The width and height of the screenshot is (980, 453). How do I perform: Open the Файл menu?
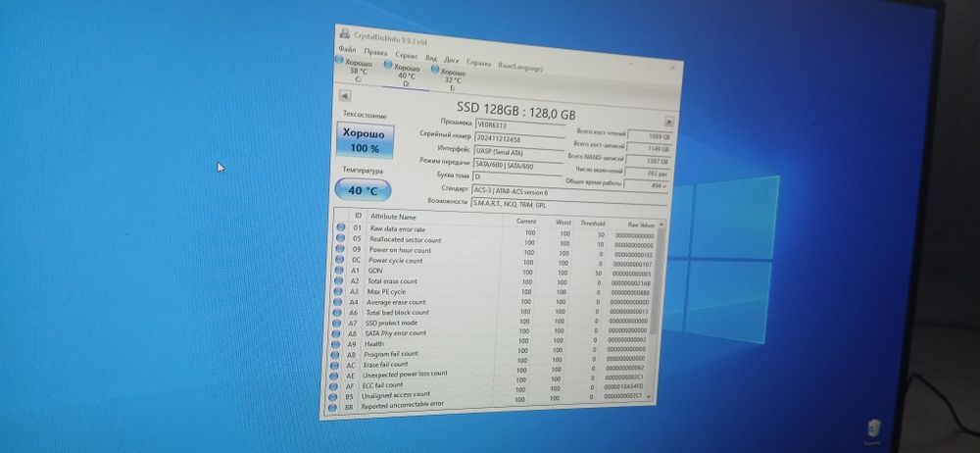pos(347,49)
